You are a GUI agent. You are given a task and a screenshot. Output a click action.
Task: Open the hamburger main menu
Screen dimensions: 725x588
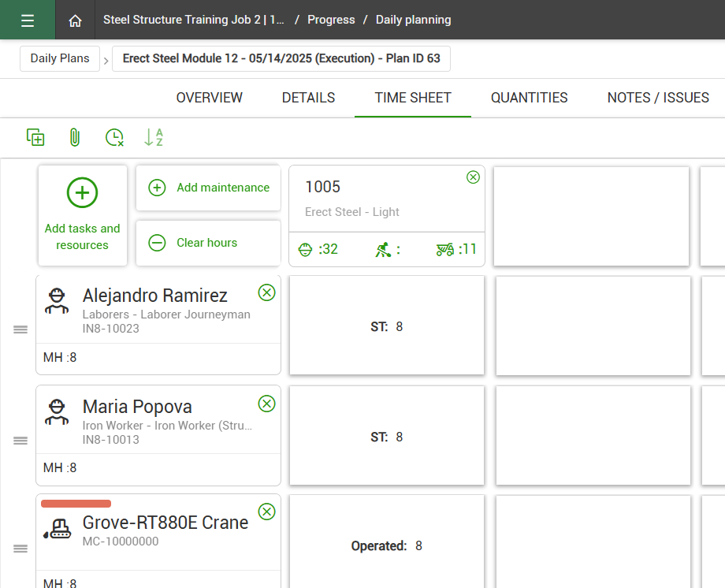point(28,20)
